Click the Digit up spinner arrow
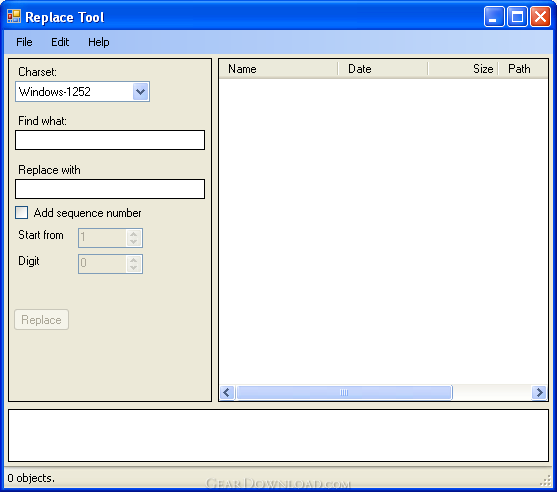This screenshot has width=557, height=492. pyautogui.click(x=134, y=260)
